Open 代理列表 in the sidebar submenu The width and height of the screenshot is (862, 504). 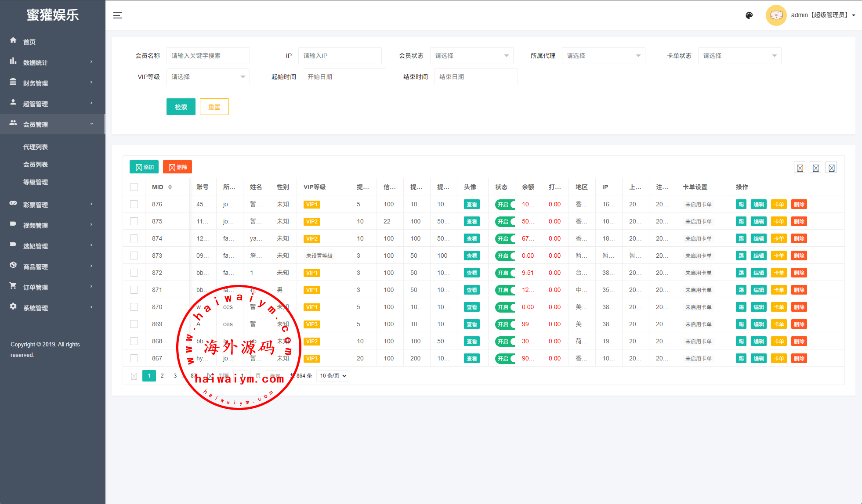[x=36, y=147]
